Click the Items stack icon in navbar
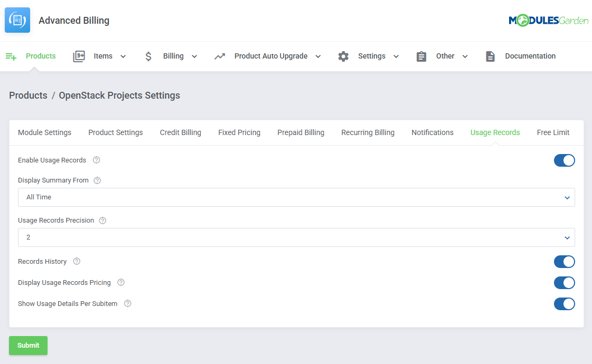Image resolution: width=592 pixels, height=364 pixels. pos(79,56)
